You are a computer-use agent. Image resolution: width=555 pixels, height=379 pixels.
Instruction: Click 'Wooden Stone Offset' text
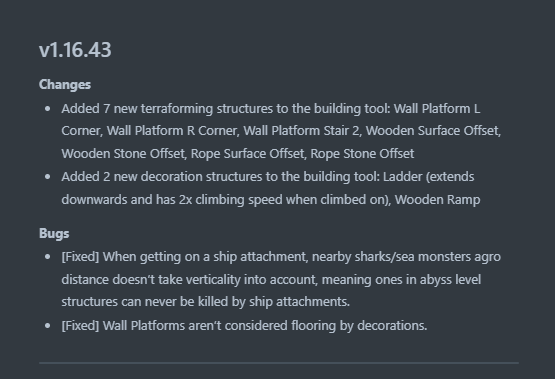coord(122,154)
